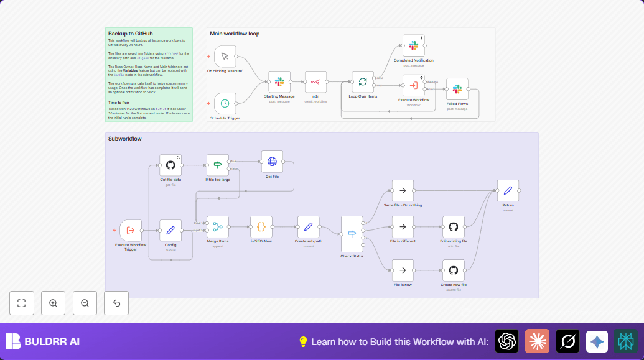This screenshot has height=360, width=644.
Task: Select the Get File globe node
Action: click(272, 162)
